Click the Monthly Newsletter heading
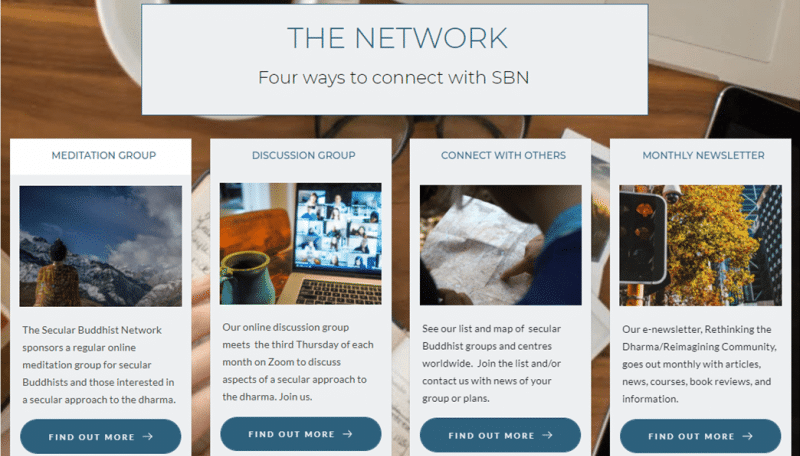 704,155
